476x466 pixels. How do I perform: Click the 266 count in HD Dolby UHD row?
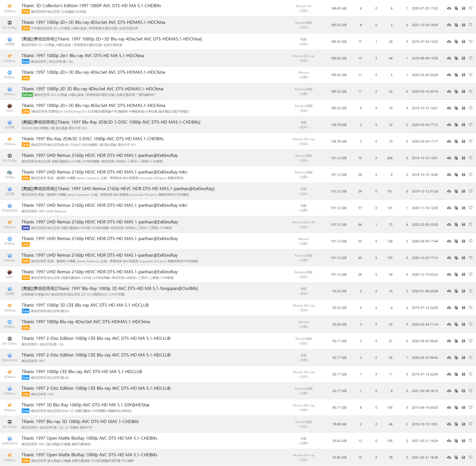[390, 158]
